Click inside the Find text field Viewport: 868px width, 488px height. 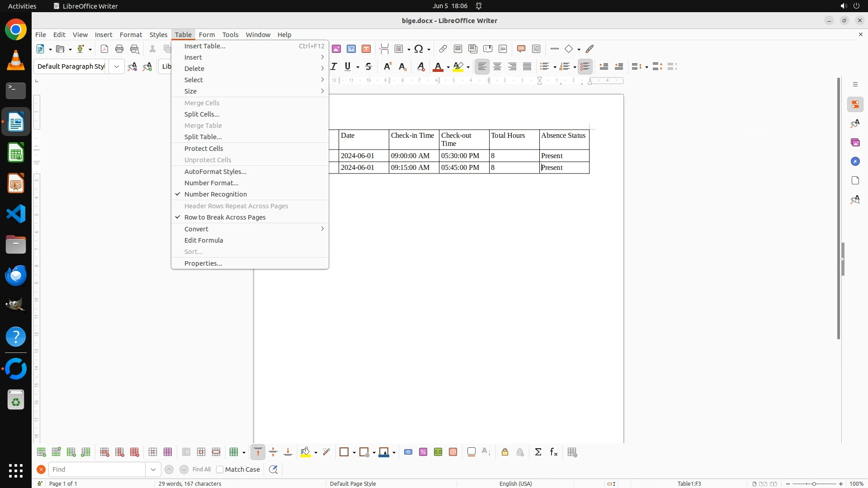click(x=97, y=469)
